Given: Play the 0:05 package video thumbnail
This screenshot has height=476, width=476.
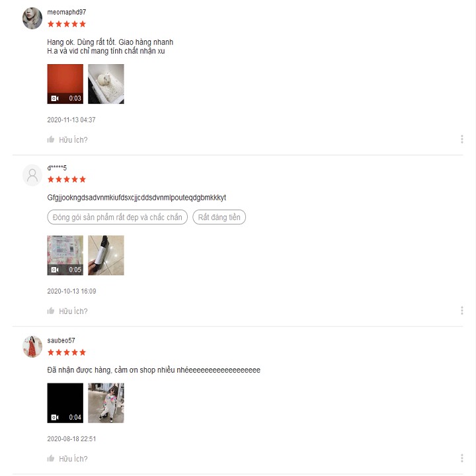Looking at the screenshot, I should (x=65, y=255).
